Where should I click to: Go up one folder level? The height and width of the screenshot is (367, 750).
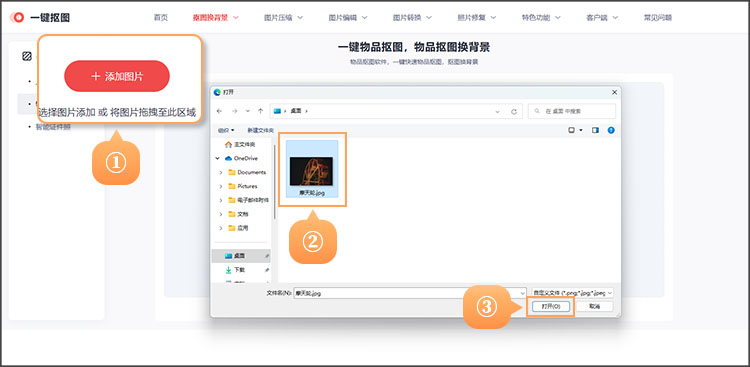[x=260, y=111]
